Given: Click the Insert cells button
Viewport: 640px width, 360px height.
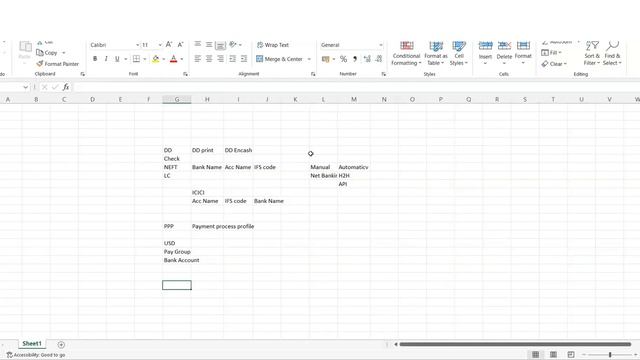Looking at the screenshot, I should coord(485,53).
